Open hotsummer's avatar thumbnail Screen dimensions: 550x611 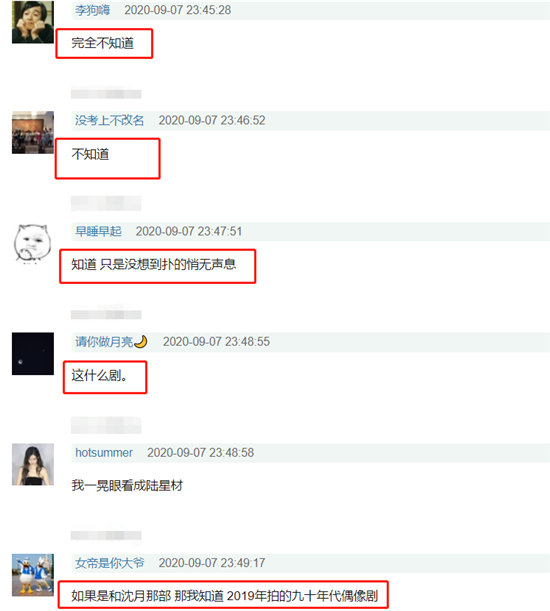33,464
